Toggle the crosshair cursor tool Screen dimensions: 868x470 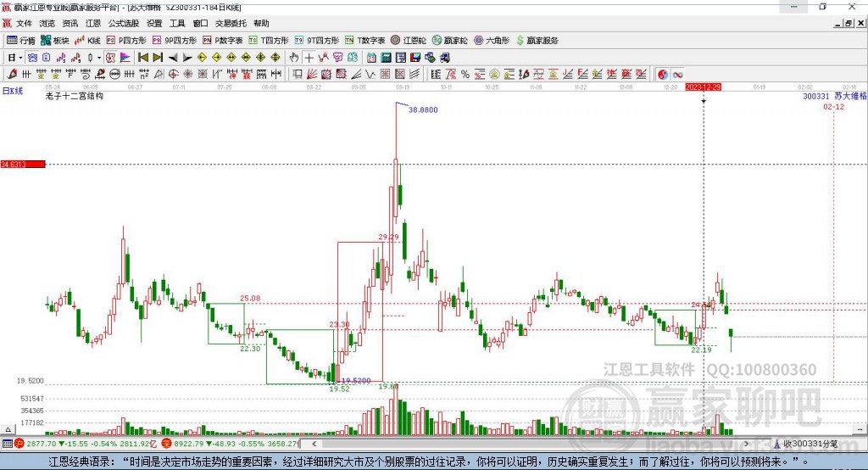coord(309,57)
